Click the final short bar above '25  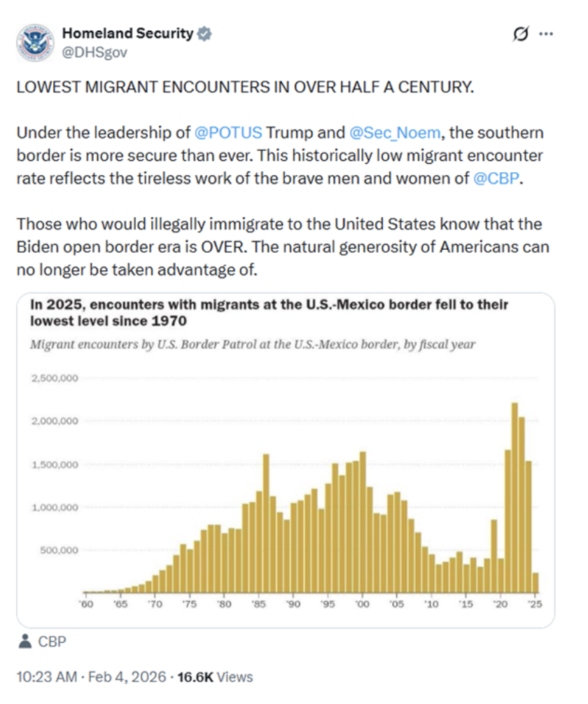[x=535, y=582]
